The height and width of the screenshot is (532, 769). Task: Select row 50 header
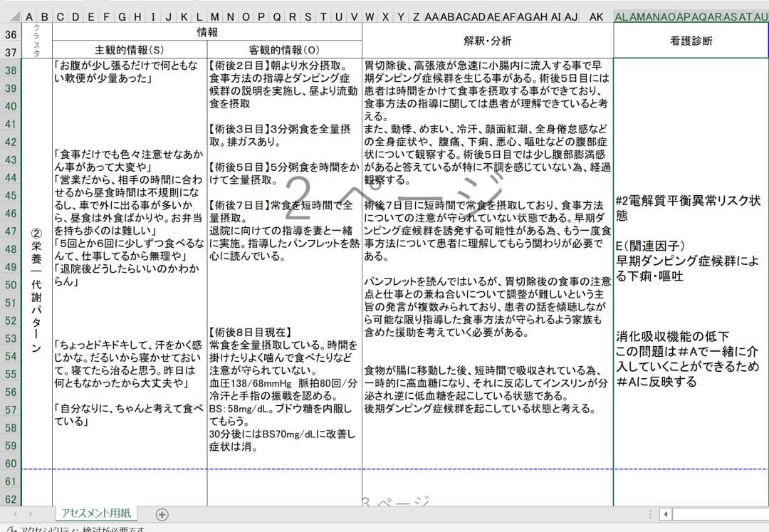[x=11, y=285]
